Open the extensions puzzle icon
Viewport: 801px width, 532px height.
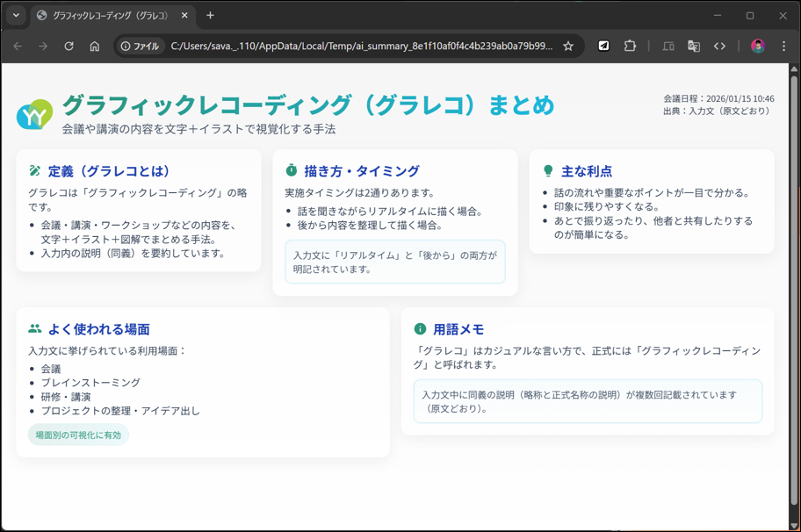click(630, 46)
